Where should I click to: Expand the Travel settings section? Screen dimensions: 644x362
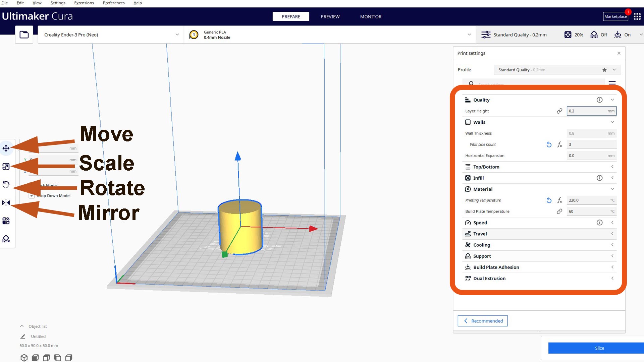click(x=612, y=234)
